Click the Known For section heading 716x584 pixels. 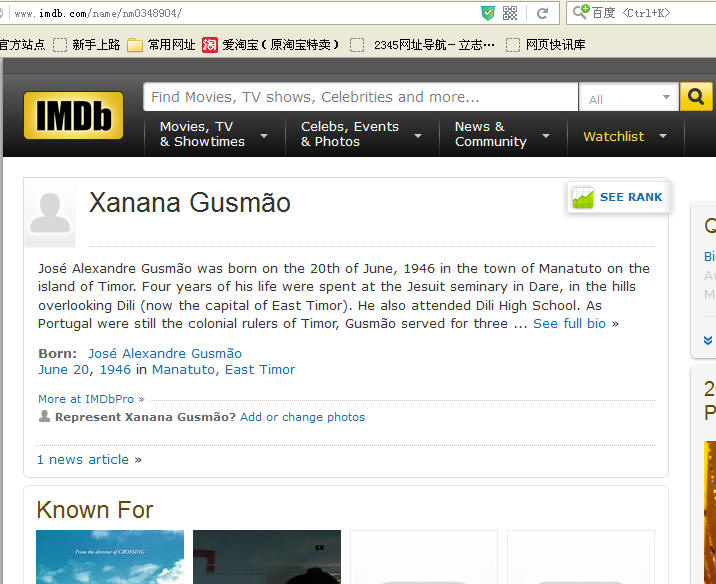pos(95,510)
